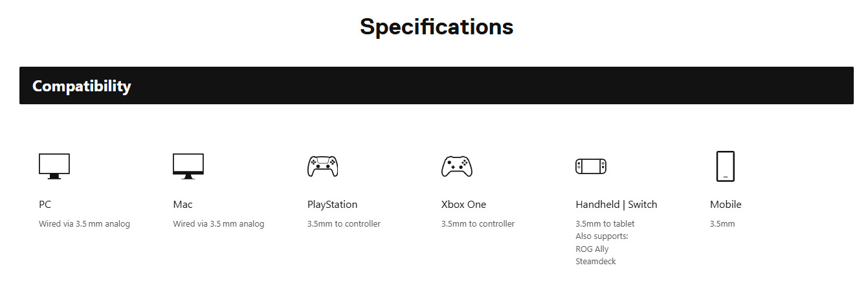Click PC's 'Wired via 3.5 mm analog' text
868x294 pixels.
[84, 224]
